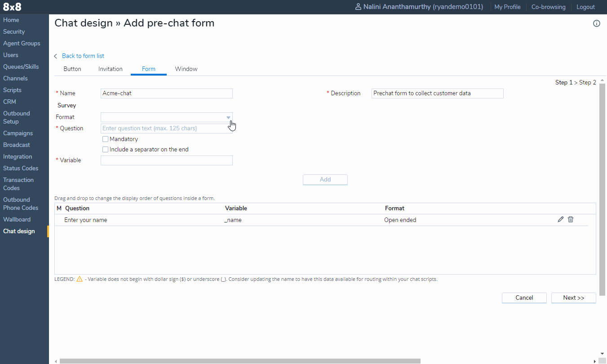The image size is (607, 364).
Task: Click the M column header
Action: coord(59,209)
